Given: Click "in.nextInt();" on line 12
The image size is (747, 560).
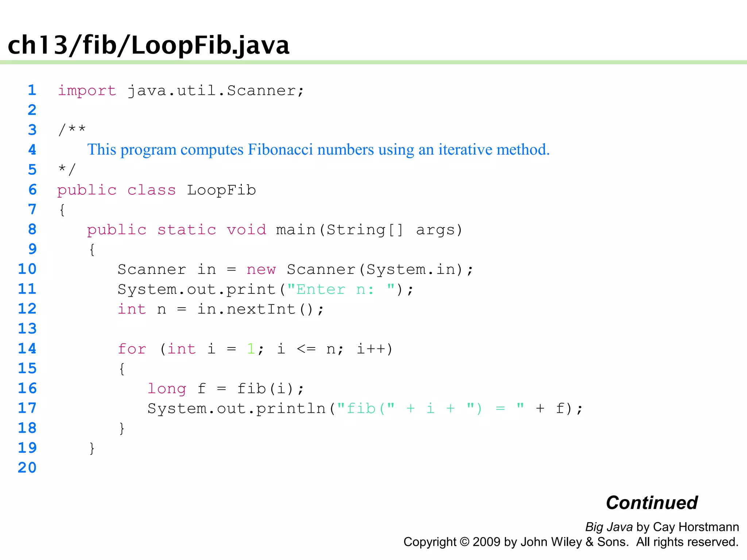Looking at the screenshot, I should coord(260,309).
